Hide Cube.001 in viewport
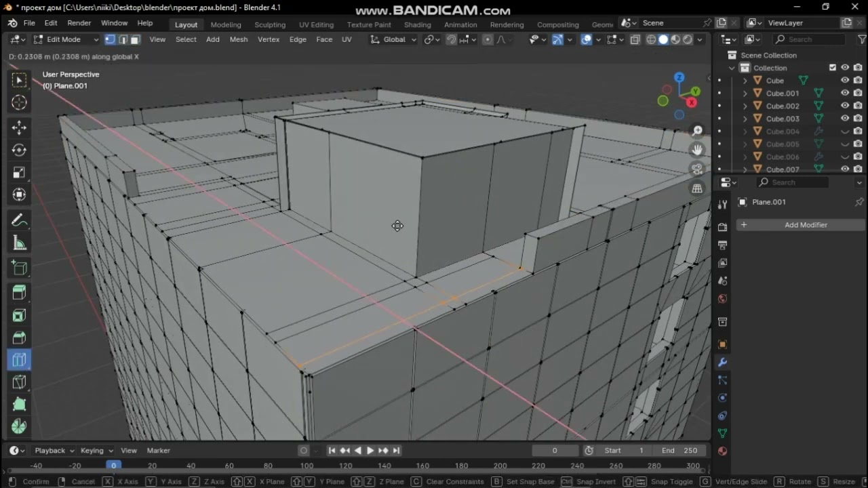868x488 pixels. [845, 94]
